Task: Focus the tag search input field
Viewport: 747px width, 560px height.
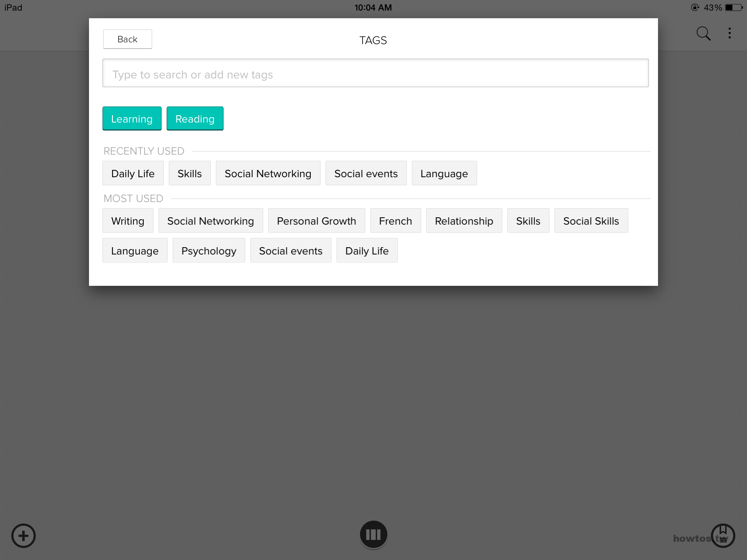Action: pyautogui.click(x=375, y=73)
